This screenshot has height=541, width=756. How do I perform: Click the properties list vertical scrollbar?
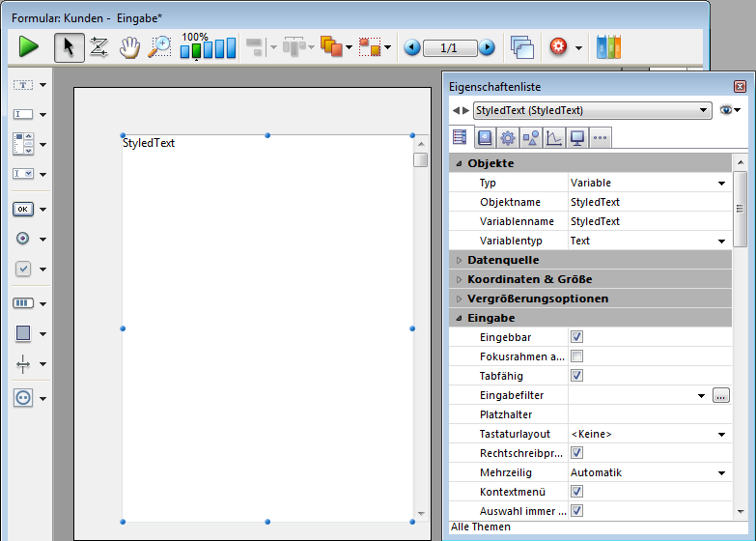740,338
